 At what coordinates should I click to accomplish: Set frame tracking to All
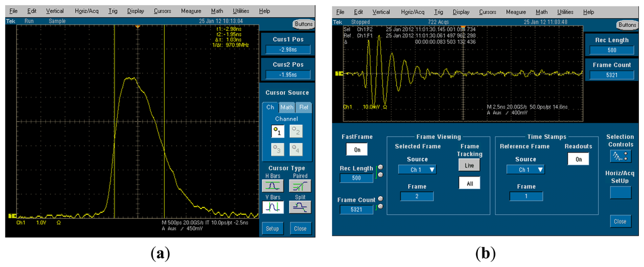point(470,183)
